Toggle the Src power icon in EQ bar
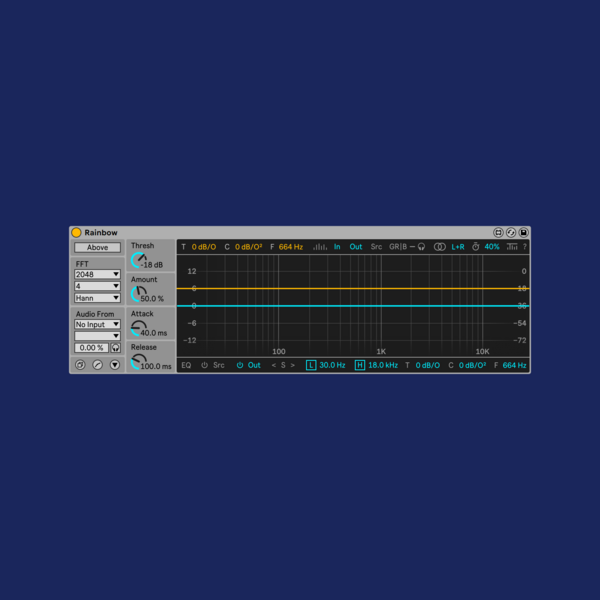 pyautogui.click(x=204, y=365)
